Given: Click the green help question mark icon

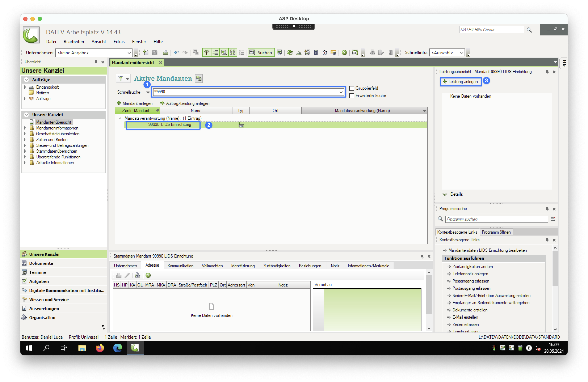Looking at the screenshot, I should (x=344, y=53).
